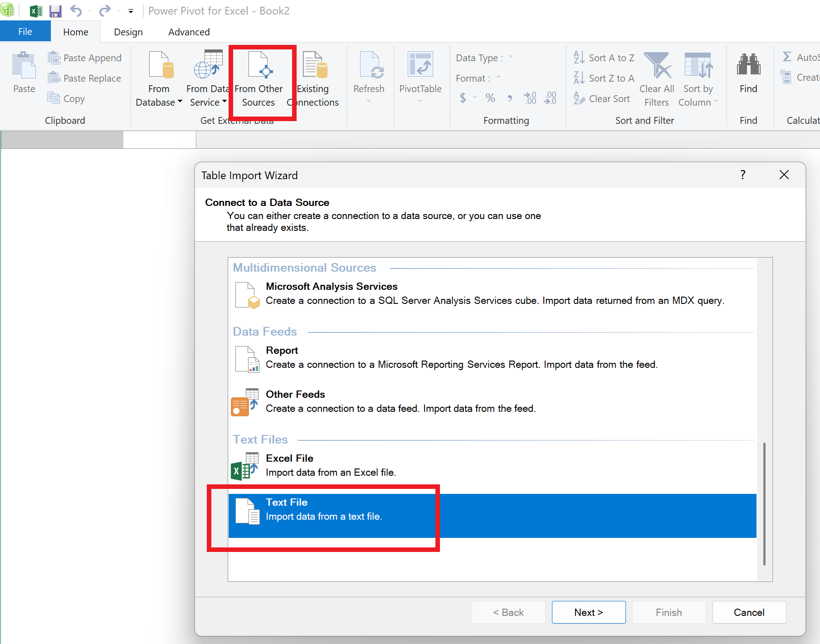Apply percent format with % icon
This screenshot has height=644, width=820.
(x=490, y=98)
